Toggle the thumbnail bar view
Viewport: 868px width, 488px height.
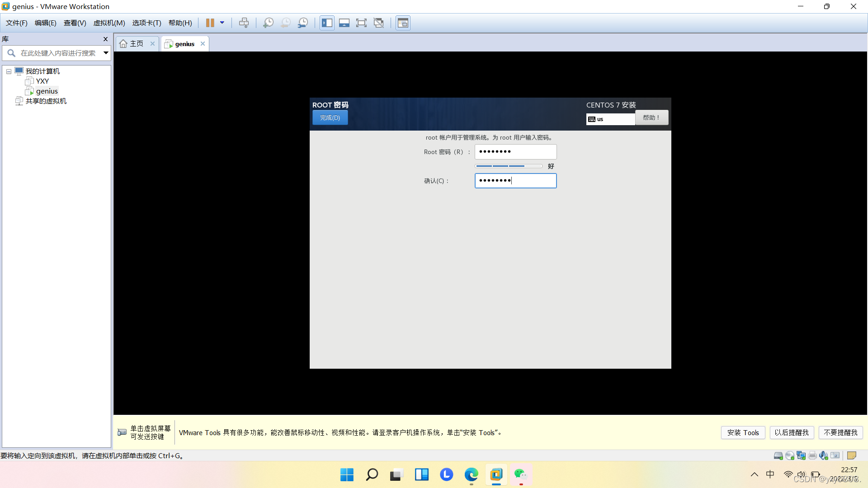point(344,23)
